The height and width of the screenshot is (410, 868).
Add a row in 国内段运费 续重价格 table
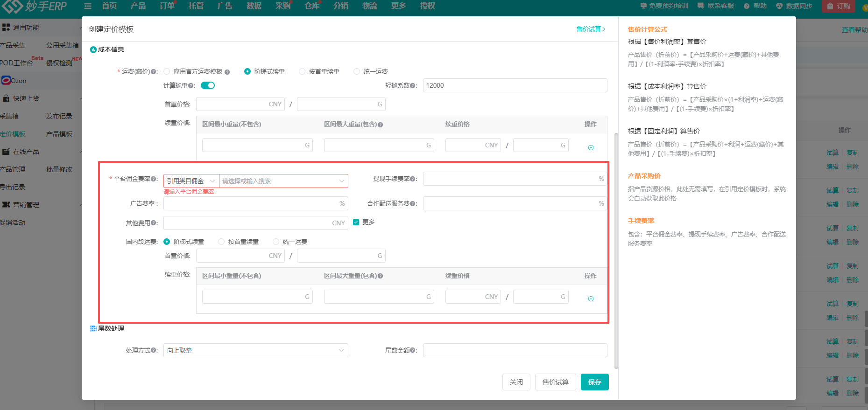[x=591, y=299]
